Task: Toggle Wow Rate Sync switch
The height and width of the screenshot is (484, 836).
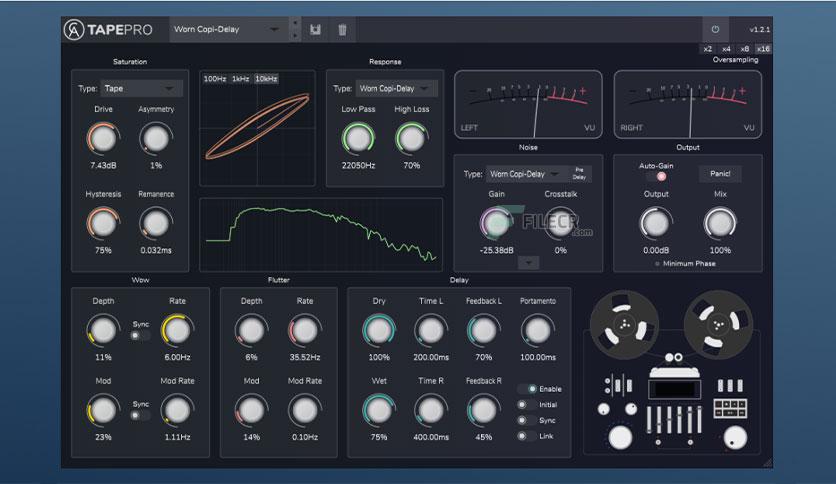Action: click(138, 335)
